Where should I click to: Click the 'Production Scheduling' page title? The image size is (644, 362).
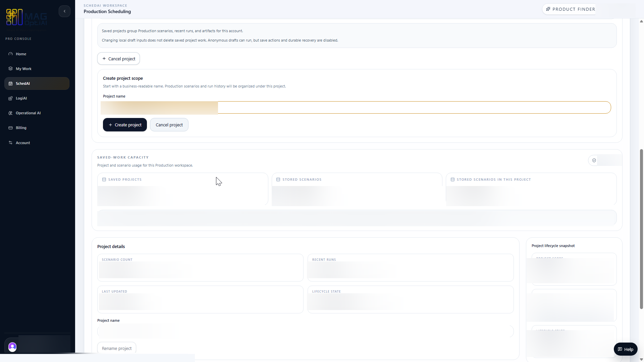tap(107, 11)
